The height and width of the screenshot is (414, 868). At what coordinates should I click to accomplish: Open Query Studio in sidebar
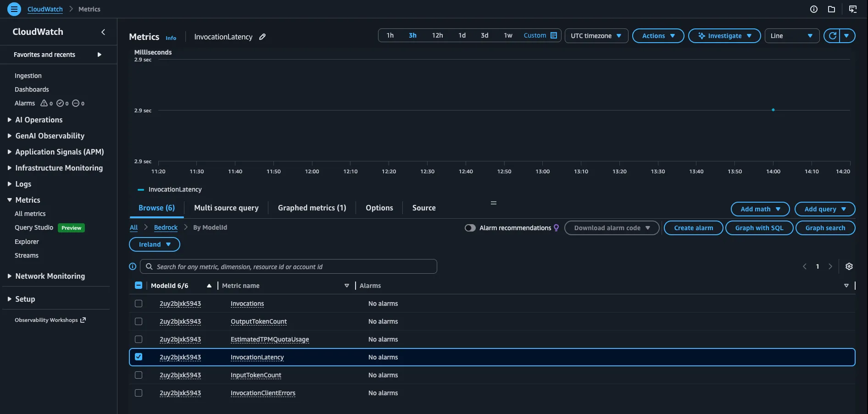point(34,227)
